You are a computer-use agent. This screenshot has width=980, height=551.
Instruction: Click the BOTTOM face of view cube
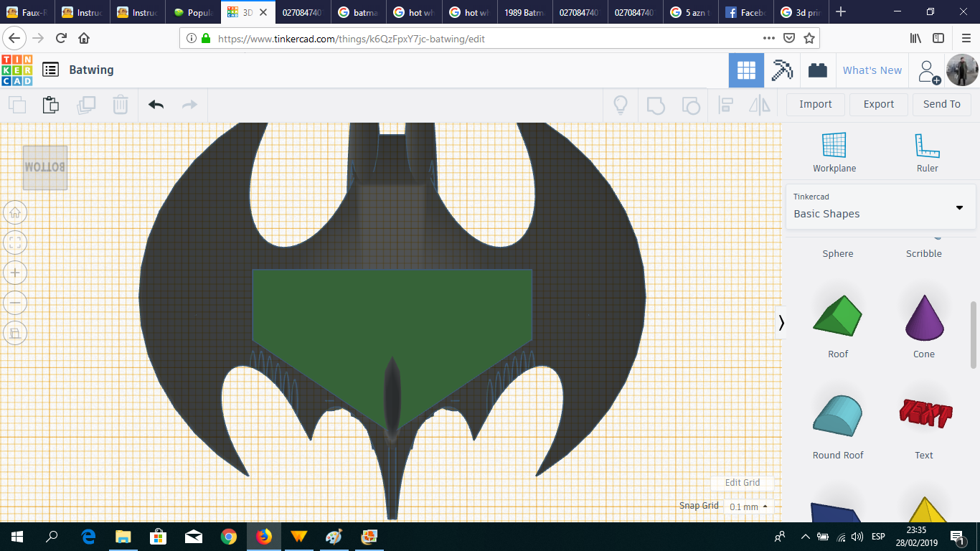(x=45, y=168)
